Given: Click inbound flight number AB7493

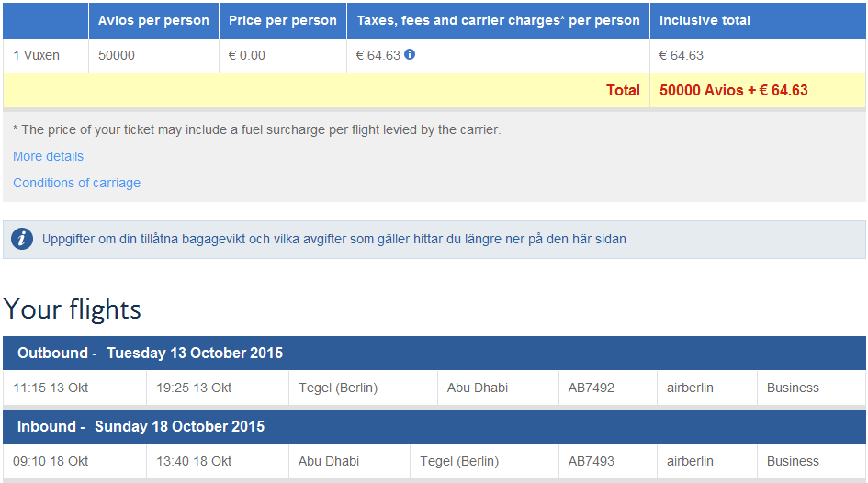Looking at the screenshot, I should click(592, 461).
